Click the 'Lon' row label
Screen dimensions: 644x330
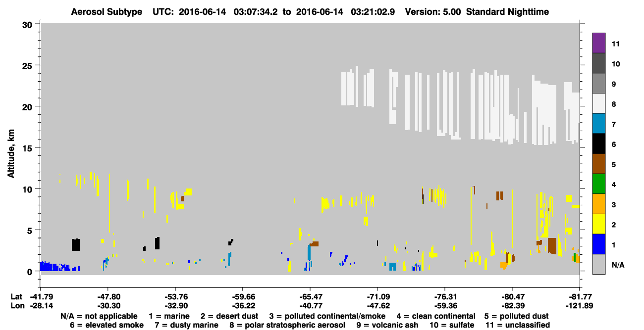(x=17, y=306)
